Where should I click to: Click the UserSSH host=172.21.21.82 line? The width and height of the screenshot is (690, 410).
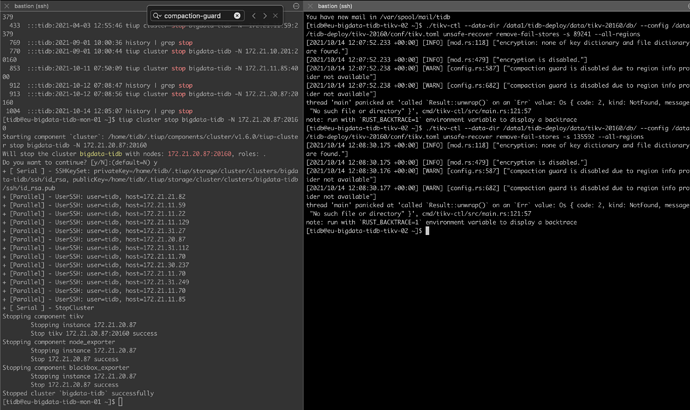coord(94,197)
